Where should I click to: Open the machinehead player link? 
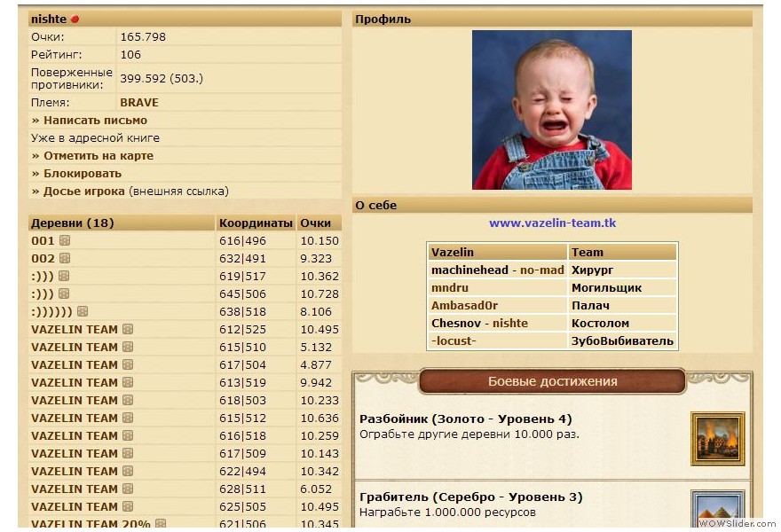click(x=469, y=270)
